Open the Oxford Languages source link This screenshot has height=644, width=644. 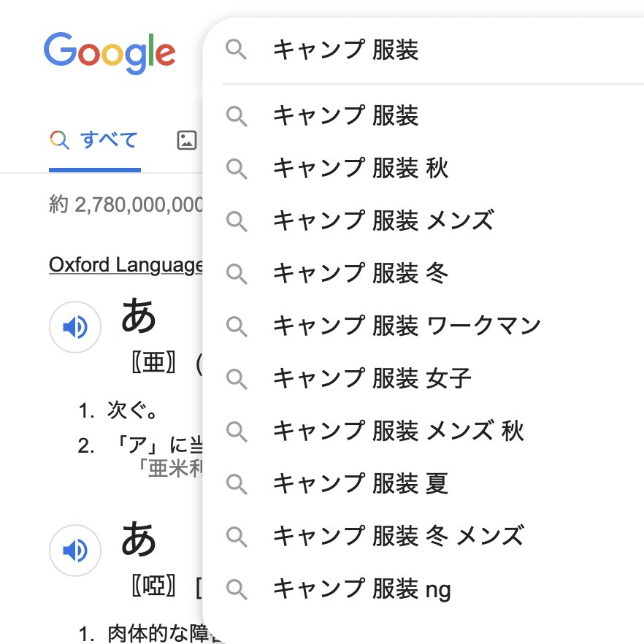[x=126, y=264]
